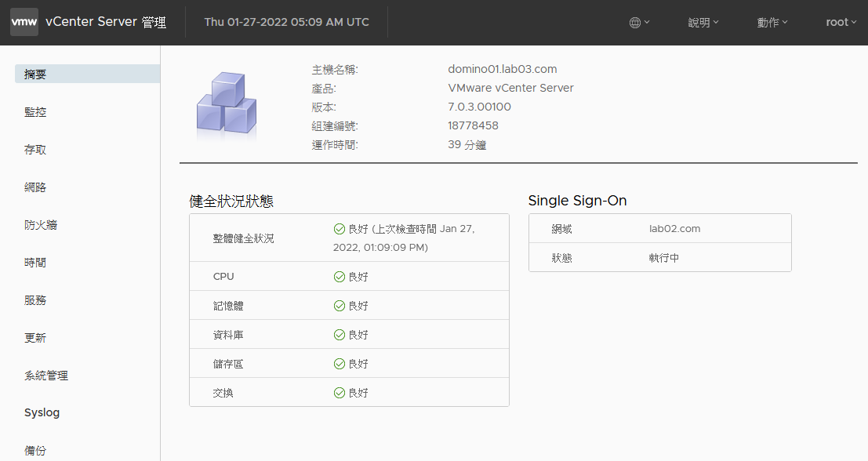Image resolution: width=868 pixels, height=461 pixels.
Task: Open 存取 in the sidebar
Action: (x=35, y=150)
